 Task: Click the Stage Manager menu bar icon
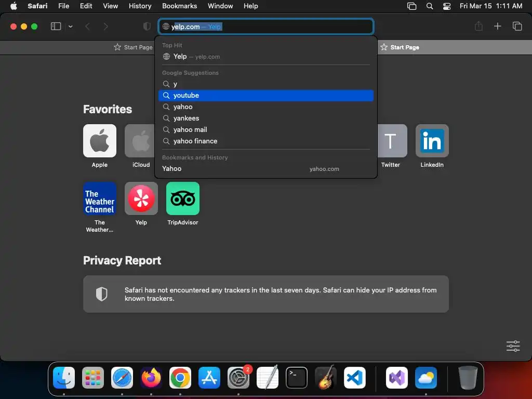(411, 6)
